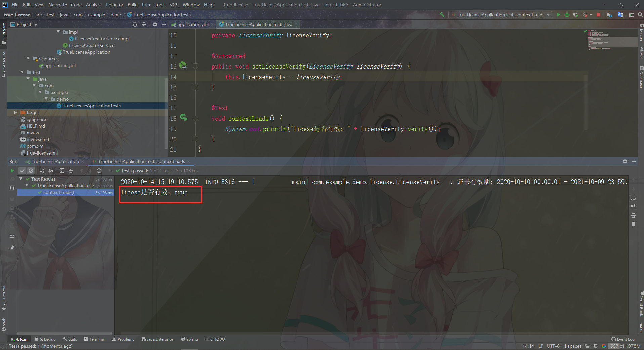Screen dimensions: 644x350
Task: Clear console with trash icon
Action: click(633, 224)
